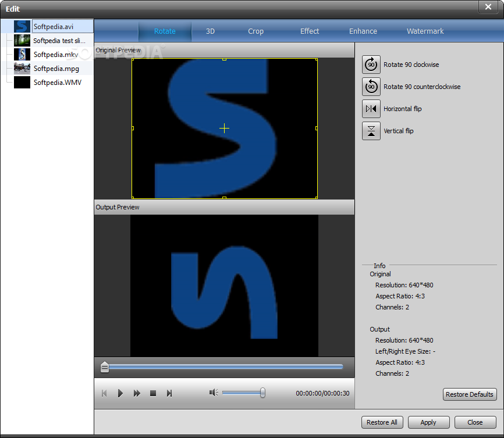Click the bottom-middle crop handle
Image resolution: width=504 pixels, height=438 pixels.
[225, 198]
